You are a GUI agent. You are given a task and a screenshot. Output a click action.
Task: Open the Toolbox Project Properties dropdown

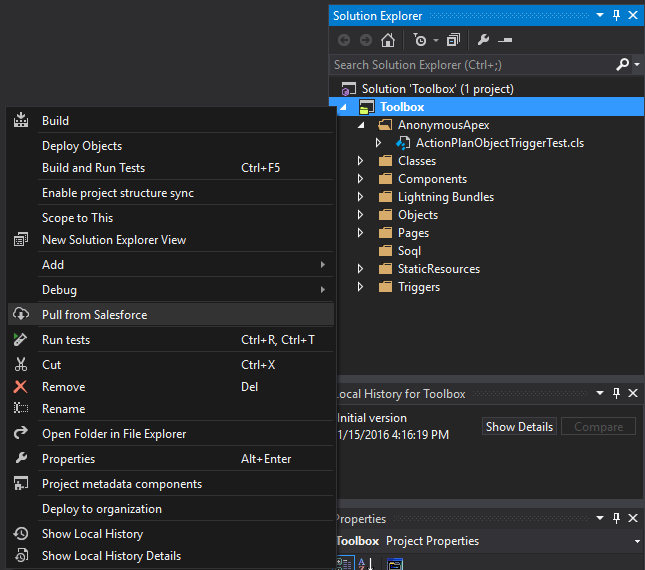pyautogui.click(x=638, y=541)
